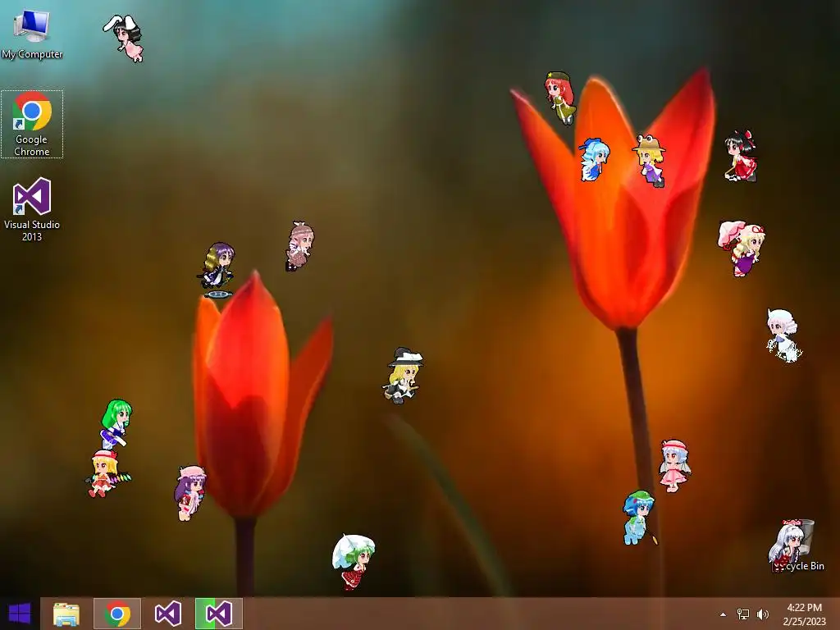Click the lavender-haired mascot in pink dress
Viewport: 840px width, 630px height.
pos(674,466)
